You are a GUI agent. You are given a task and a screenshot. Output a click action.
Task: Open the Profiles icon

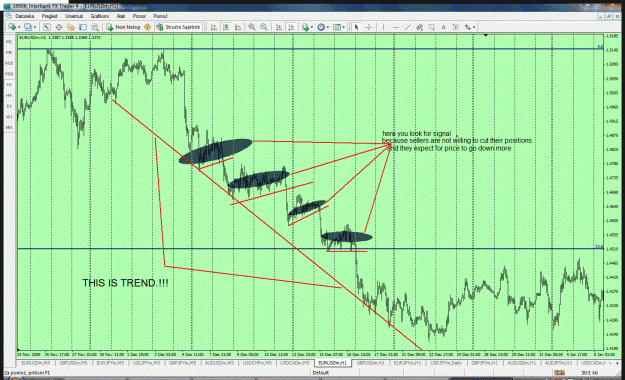[x=28, y=27]
